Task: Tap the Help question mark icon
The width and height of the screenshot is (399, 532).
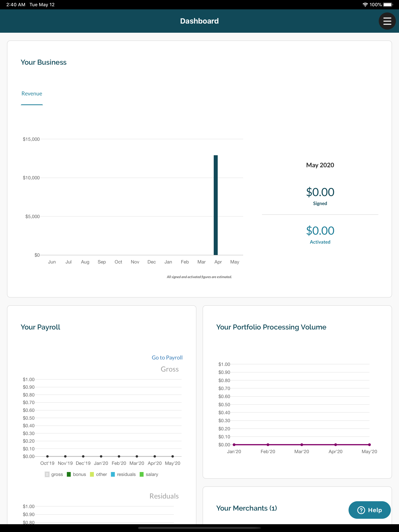Action: pyautogui.click(x=361, y=510)
